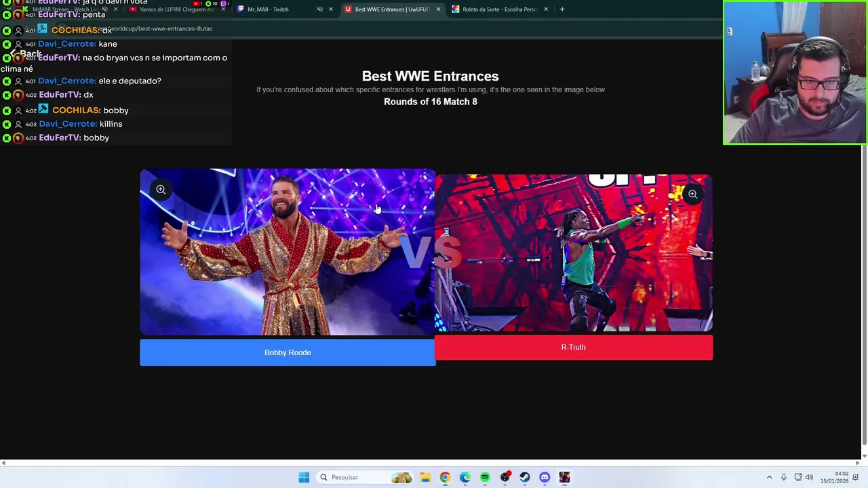Viewport: 868px width, 488px height.
Task: Select the R-Truth entrance picture
Action: 574,253
